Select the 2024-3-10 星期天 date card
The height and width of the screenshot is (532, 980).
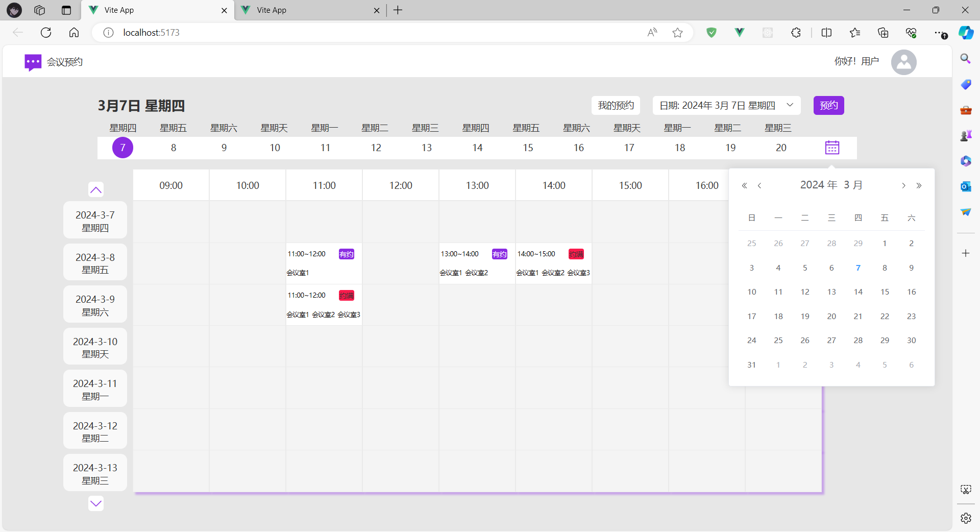pos(95,347)
